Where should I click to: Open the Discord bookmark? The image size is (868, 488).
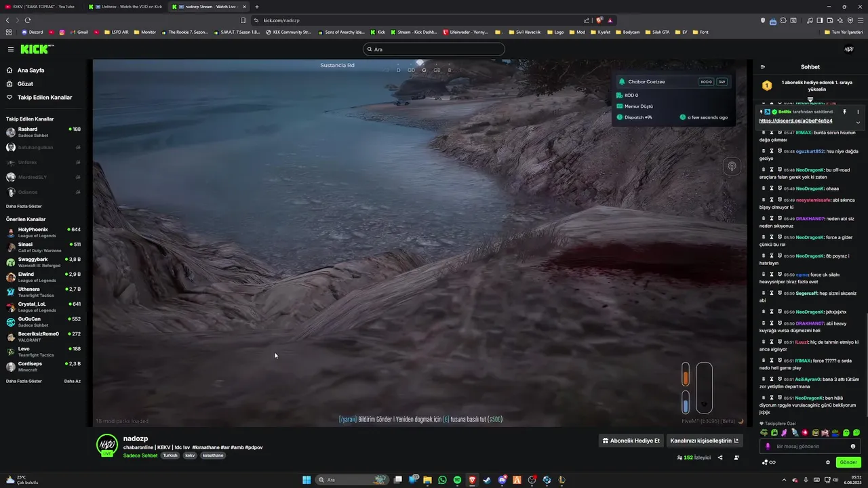pyautogui.click(x=33, y=32)
